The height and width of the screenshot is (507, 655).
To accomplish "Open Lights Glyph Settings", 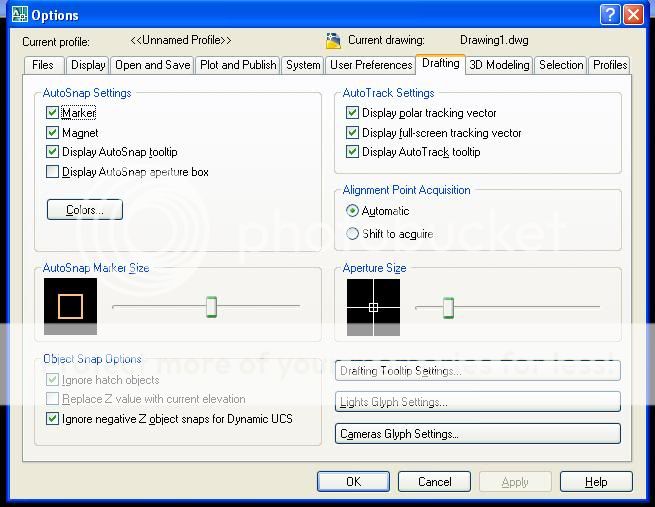I will coord(478,402).
